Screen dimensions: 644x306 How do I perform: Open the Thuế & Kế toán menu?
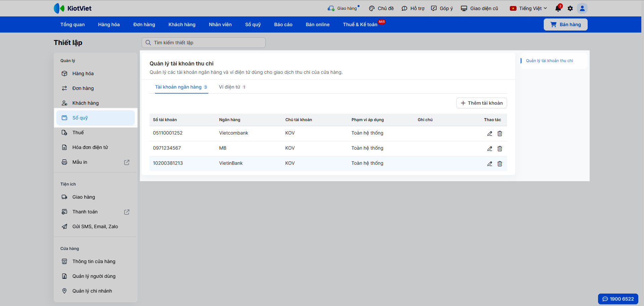click(x=360, y=24)
